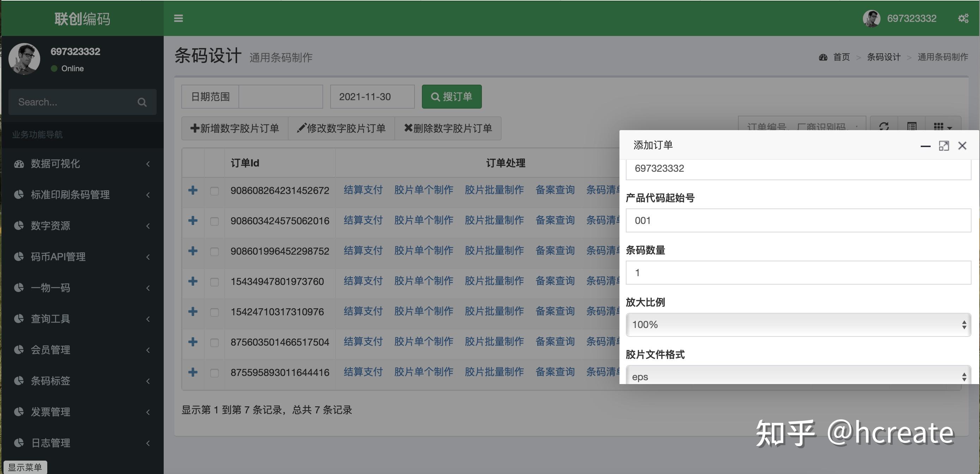The image size is (980, 474).
Task: Check the checkbox for order 875603501466517504
Action: pyautogui.click(x=214, y=342)
